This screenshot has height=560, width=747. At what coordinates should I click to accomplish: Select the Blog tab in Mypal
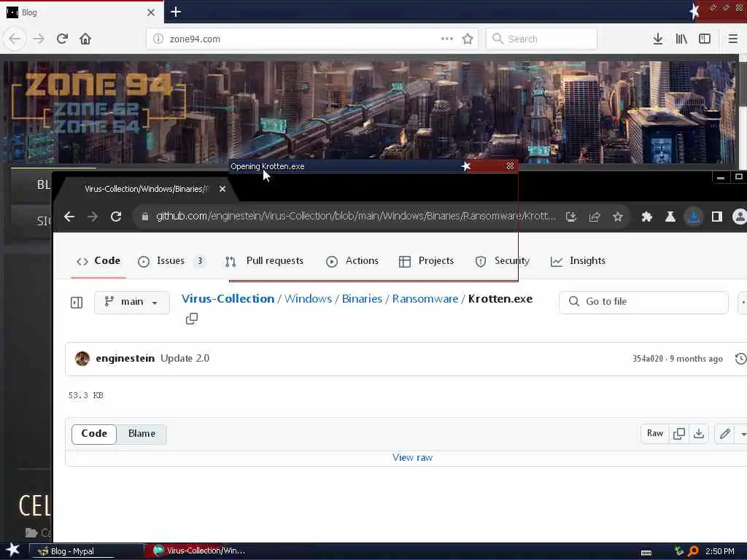coord(81,12)
